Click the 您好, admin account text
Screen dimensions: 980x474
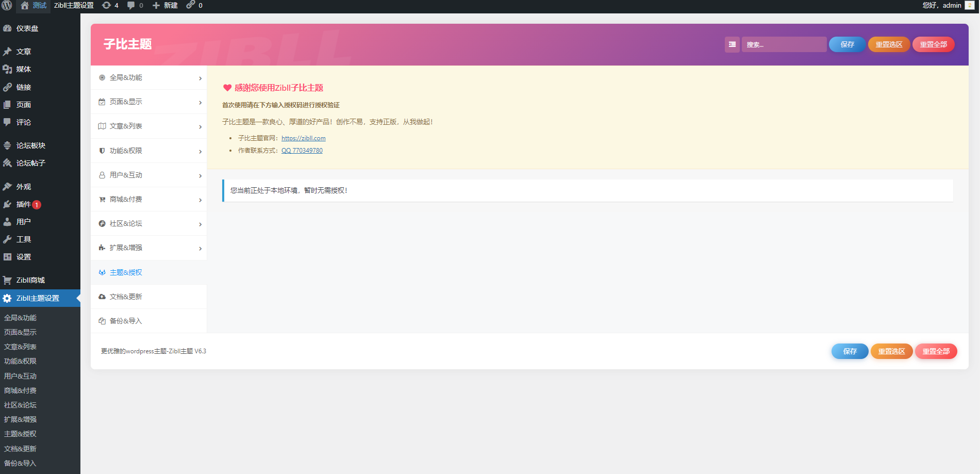pos(942,5)
